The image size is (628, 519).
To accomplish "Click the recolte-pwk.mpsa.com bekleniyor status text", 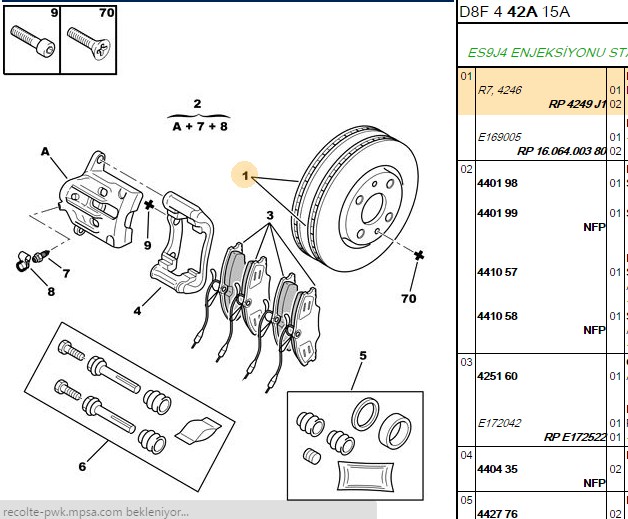I will coord(95,512).
